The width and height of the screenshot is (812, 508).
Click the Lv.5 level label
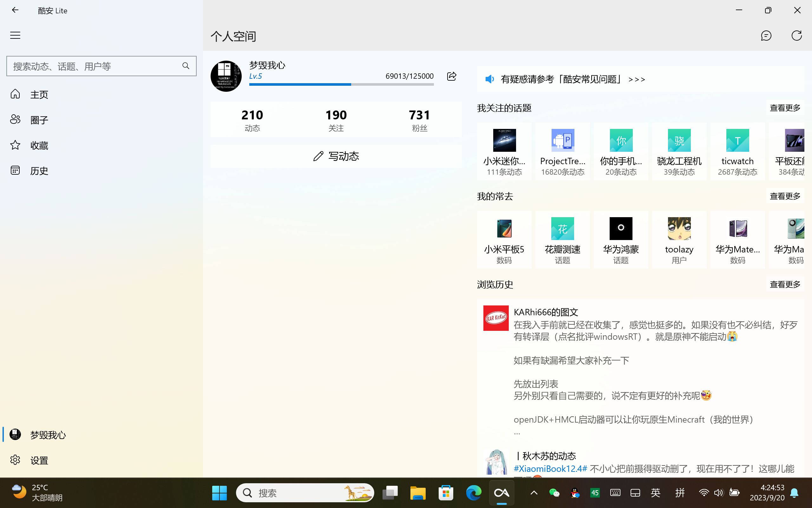click(x=255, y=76)
